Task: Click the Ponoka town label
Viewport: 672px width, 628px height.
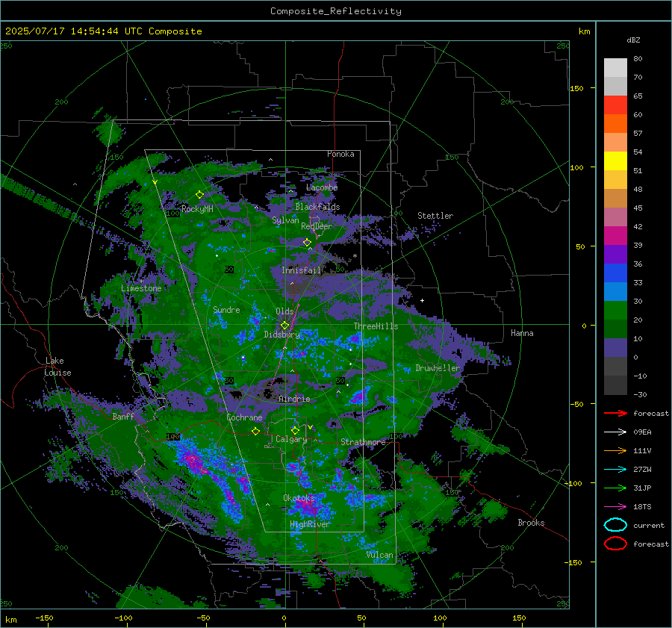Action: pyautogui.click(x=340, y=154)
